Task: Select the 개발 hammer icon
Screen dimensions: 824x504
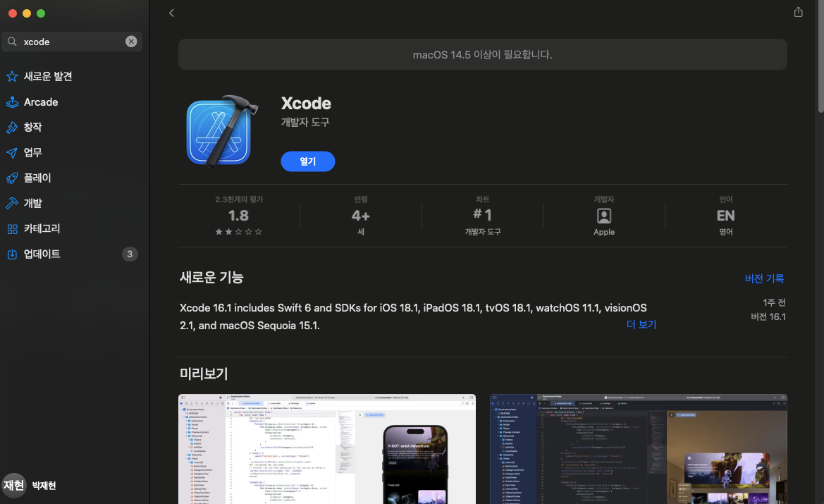Action: point(12,204)
